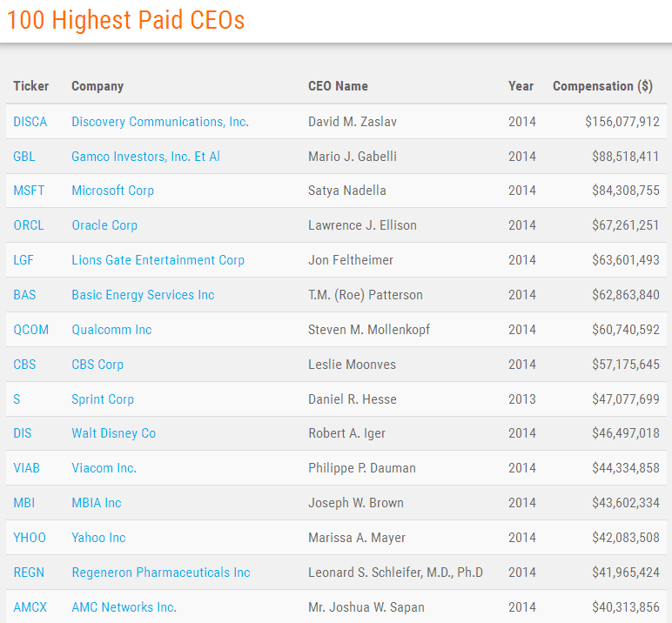The width and height of the screenshot is (672, 623).
Task: Select CEO name Mario J. Gabelli
Action: 353,157
